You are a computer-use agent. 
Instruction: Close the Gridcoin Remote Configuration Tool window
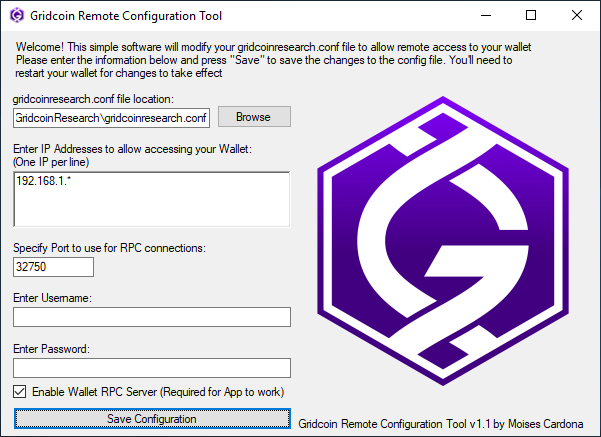pyautogui.click(x=576, y=15)
